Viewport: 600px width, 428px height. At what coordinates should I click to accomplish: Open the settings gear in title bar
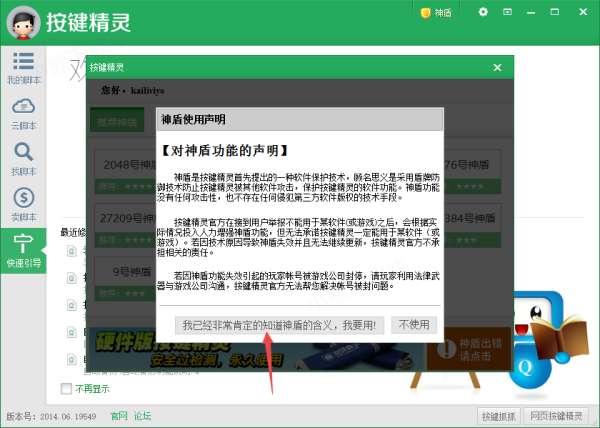(x=483, y=12)
